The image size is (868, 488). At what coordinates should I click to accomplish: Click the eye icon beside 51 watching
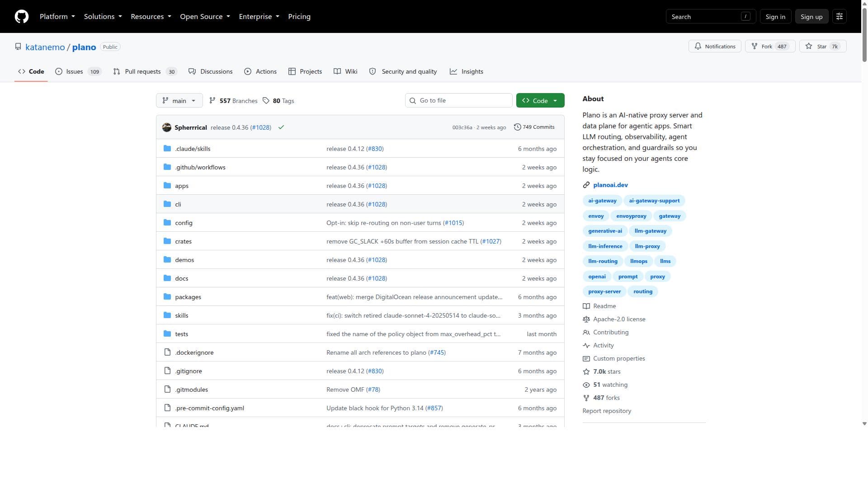(586, 385)
